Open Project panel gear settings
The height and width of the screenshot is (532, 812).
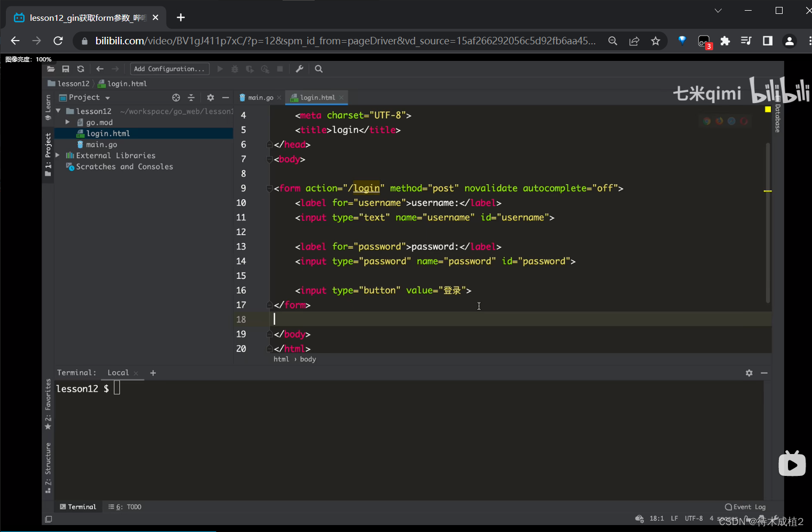click(210, 98)
